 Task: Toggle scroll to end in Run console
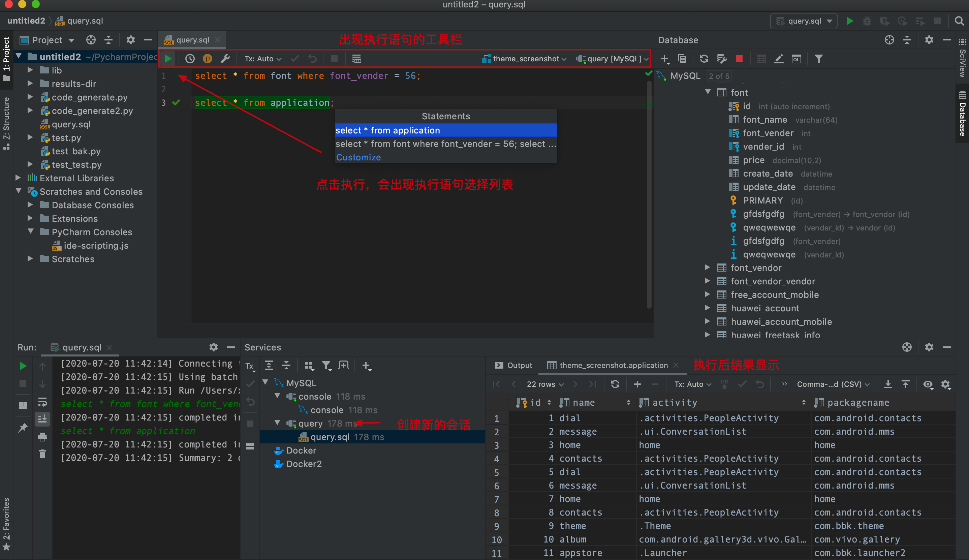42,419
